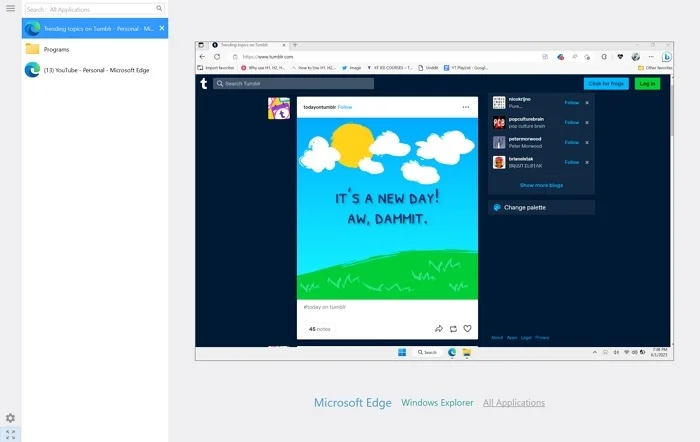Screen dimensions: 700x442
Task: Click the share arrow icon on post
Action: (x=439, y=329)
